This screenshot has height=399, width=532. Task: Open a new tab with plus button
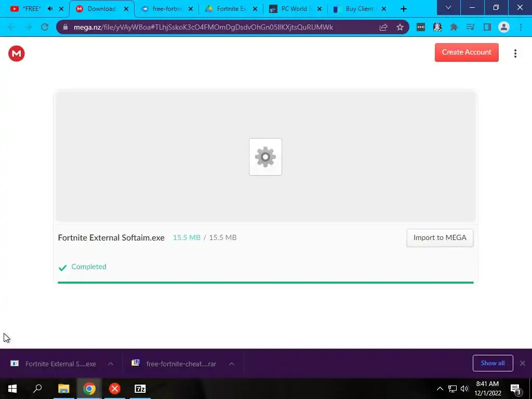[x=403, y=9]
